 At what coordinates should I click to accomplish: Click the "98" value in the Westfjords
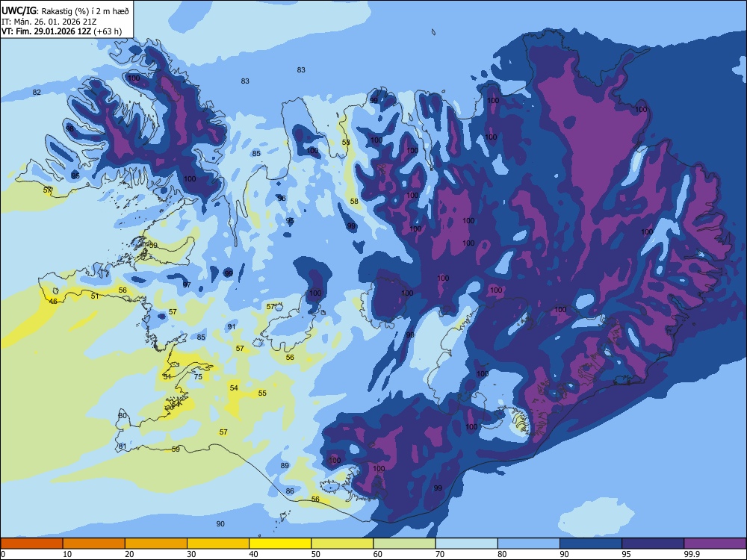[x=69, y=129]
